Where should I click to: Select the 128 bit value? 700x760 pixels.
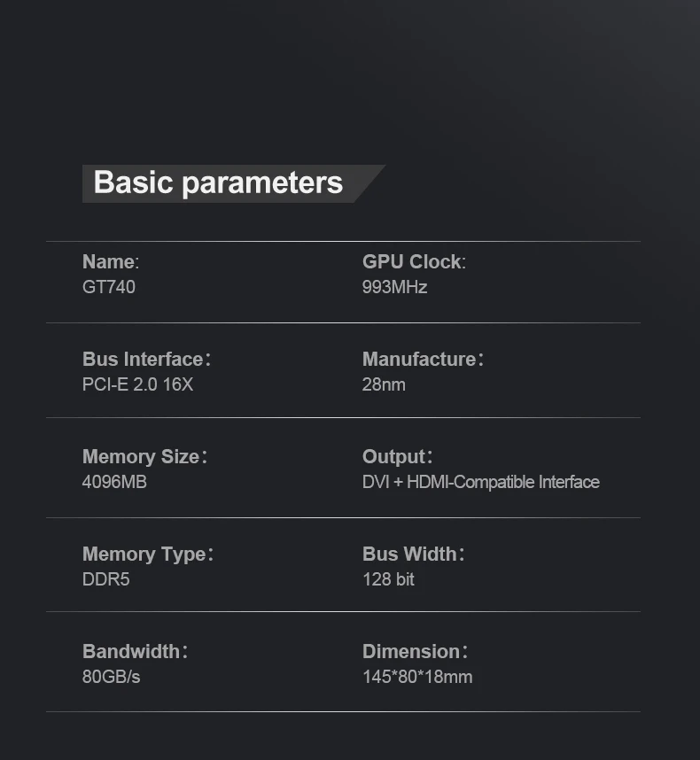pos(388,579)
